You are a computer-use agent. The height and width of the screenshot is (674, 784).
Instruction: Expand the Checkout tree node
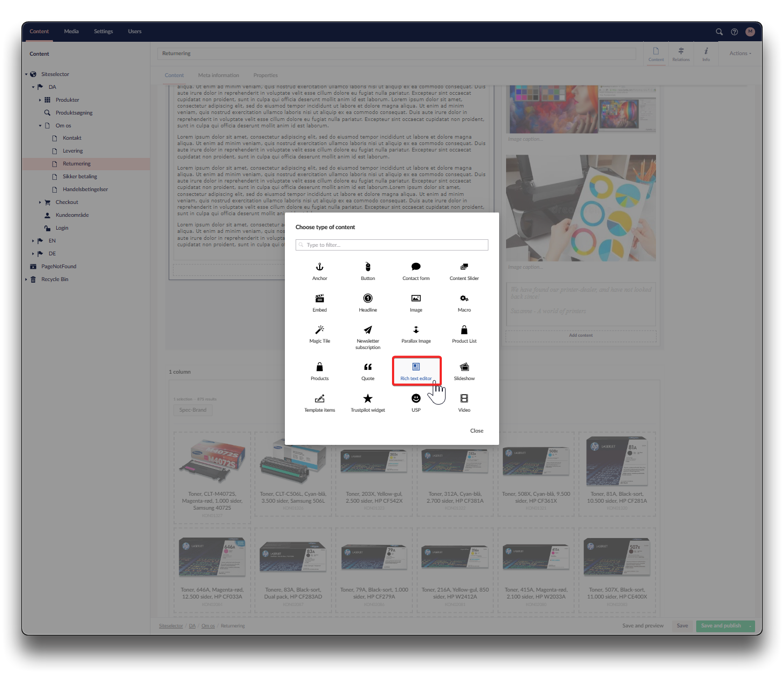40,202
